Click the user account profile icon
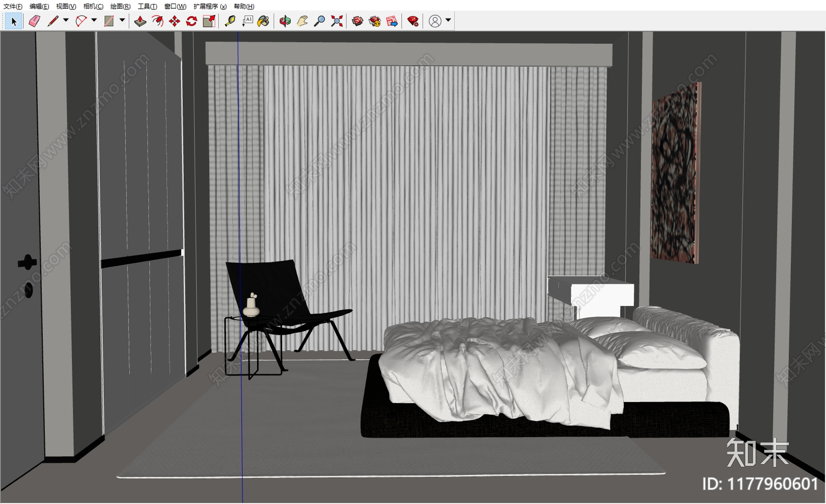The image size is (826, 504). pos(435,21)
